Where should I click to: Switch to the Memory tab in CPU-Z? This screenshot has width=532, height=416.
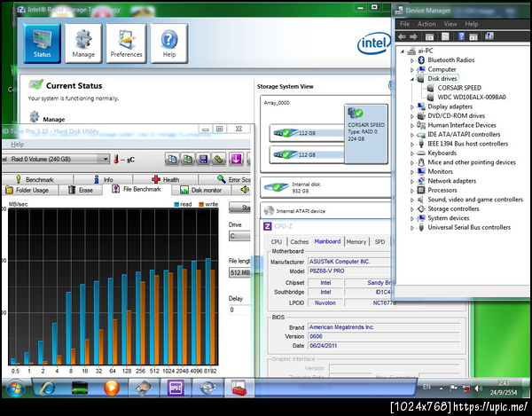[x=356, y=241]
